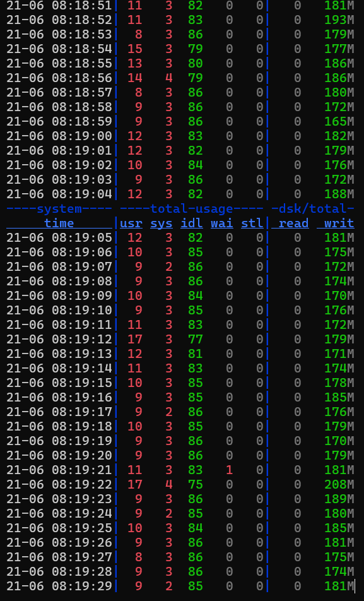Click the "----system----" group header
Screen dimensions: 364x601
click(59, 209)
